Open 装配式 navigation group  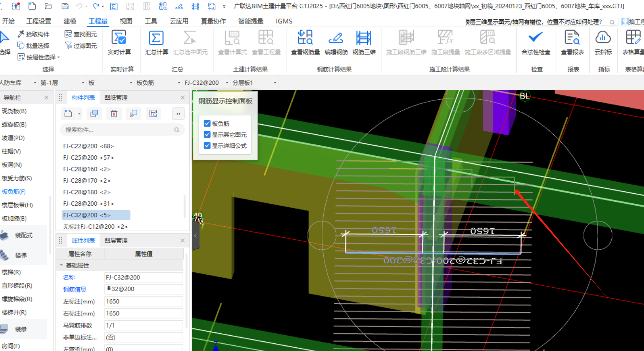click(x=23, y=236)
